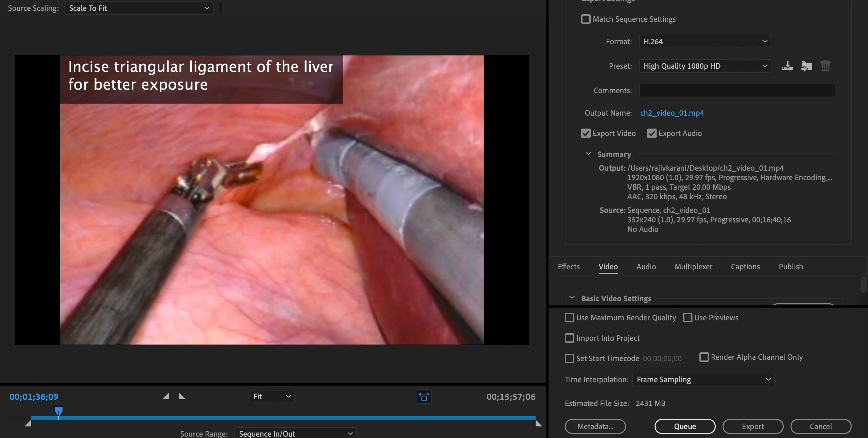Open the Preset dropdown High Quality 1080p HD
The image size is (868, 438).
click(705, 66)
